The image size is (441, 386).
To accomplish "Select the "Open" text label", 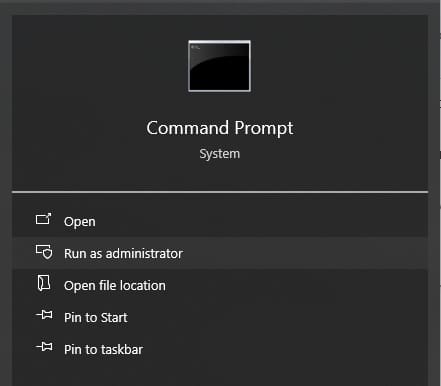I will [80, 222].
